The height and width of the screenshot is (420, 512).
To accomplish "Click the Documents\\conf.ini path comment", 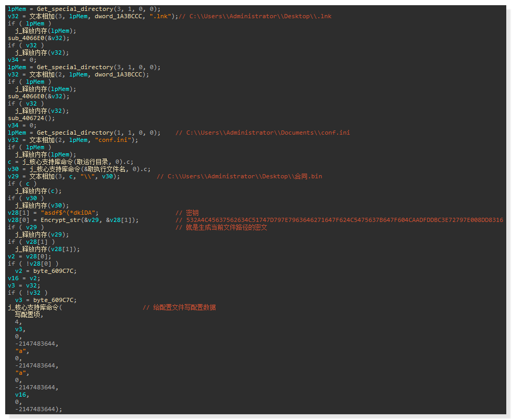I will pyautogui.click(x=263, y=133).
